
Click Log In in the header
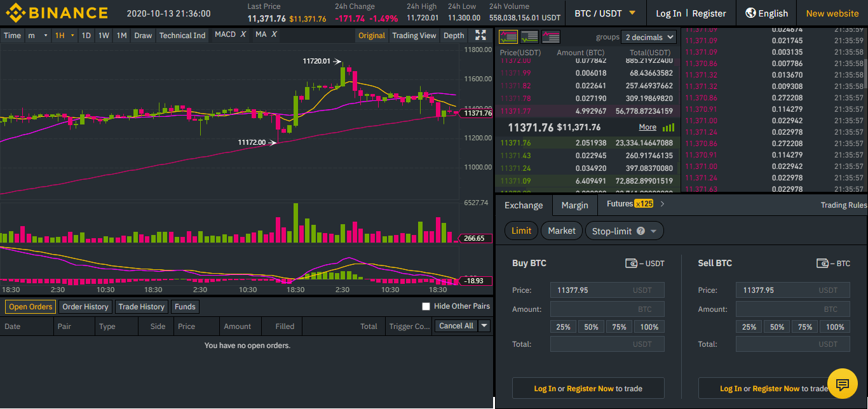point(668,13)
